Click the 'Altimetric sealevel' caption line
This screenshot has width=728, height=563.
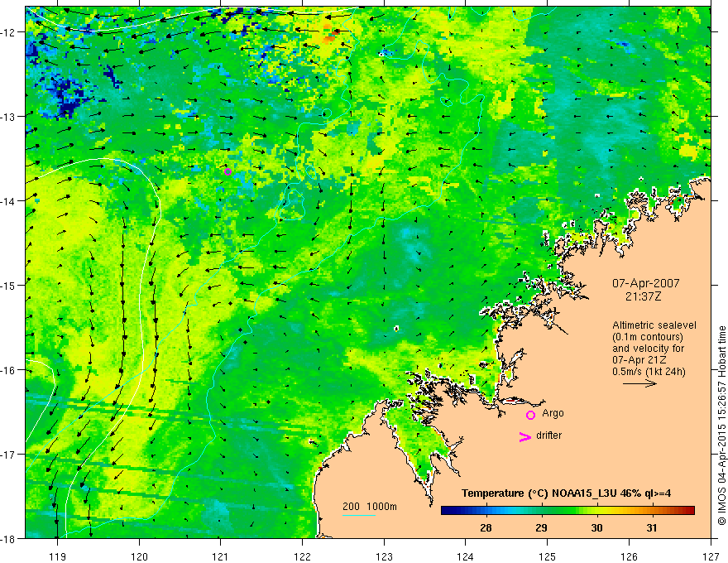654,325
